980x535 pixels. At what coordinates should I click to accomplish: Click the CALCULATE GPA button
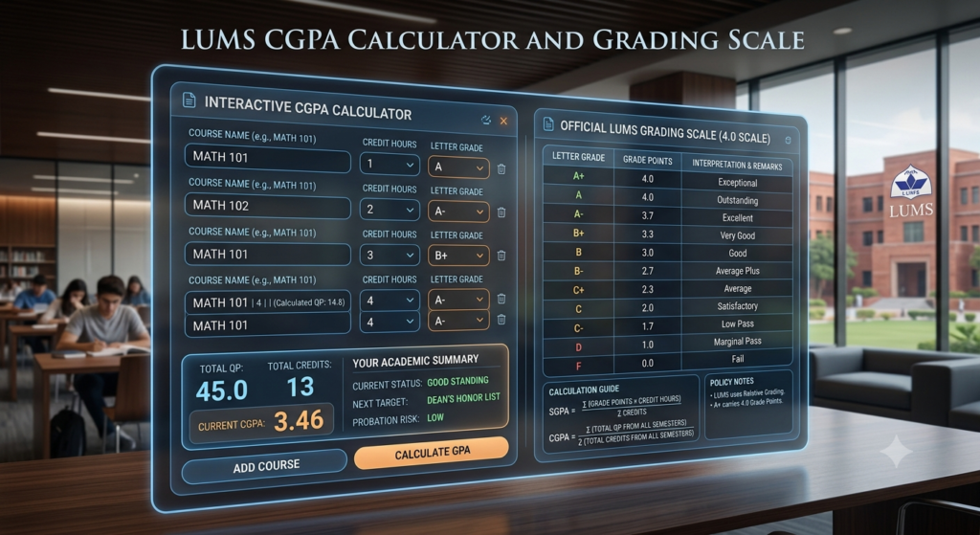(432, 453)
